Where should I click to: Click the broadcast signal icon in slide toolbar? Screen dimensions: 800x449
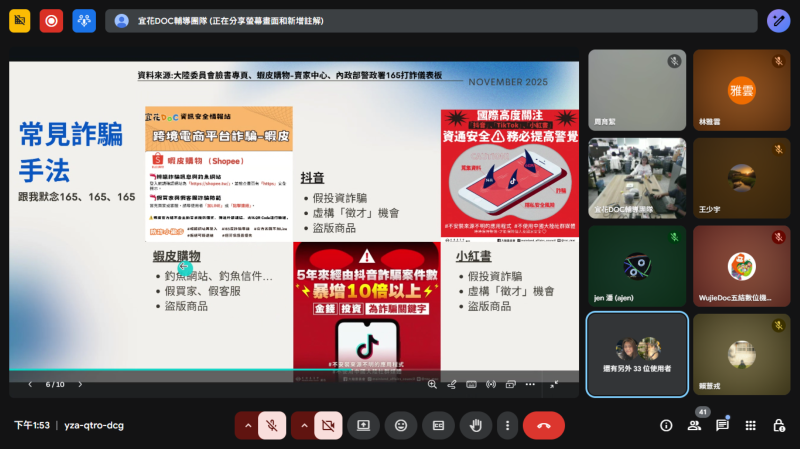[491, 384]
